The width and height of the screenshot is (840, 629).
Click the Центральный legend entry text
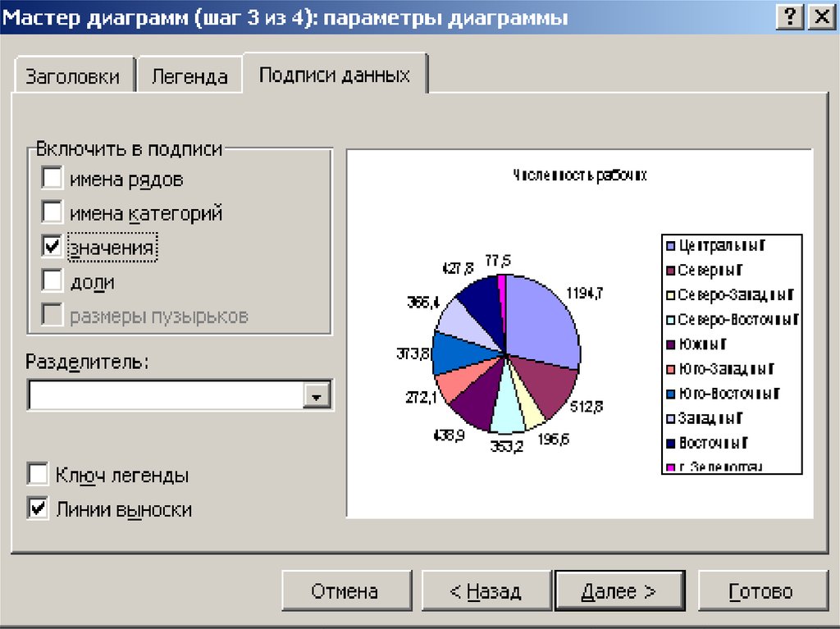722,246
